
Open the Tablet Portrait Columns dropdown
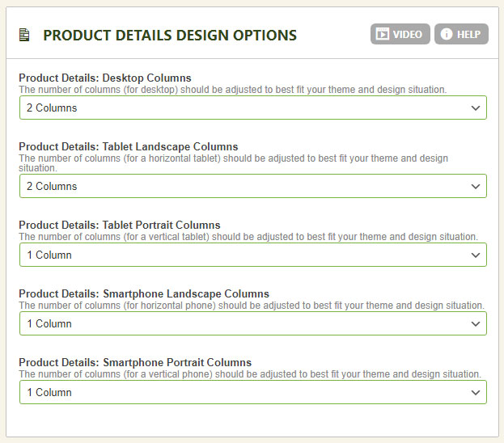[252, 255]
